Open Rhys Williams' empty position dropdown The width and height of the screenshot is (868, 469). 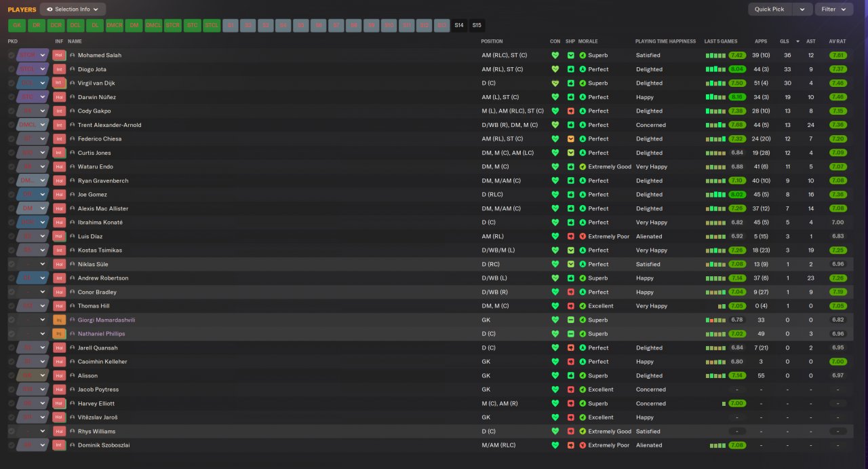33,431
